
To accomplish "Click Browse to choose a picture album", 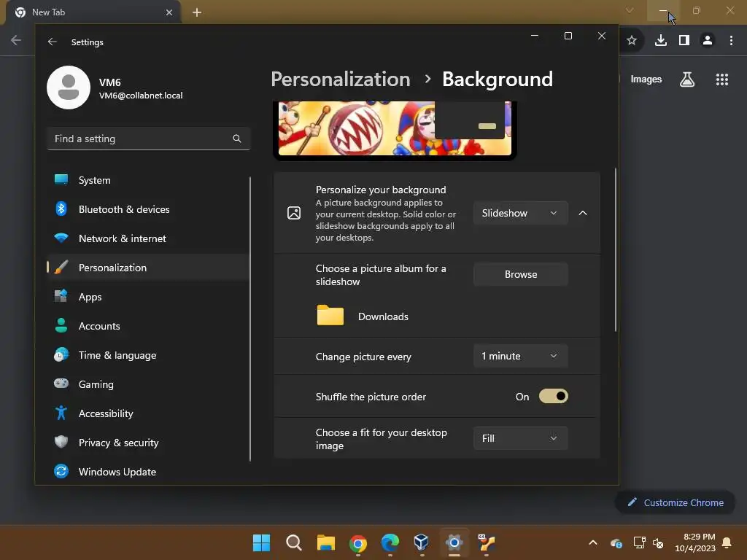I will [x=520, y=274].
